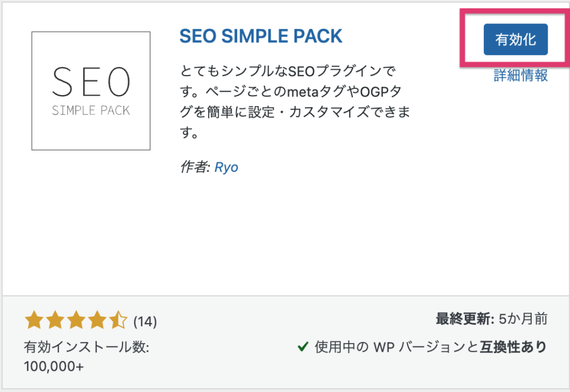Screen dimensions: 570x392
Task: Click the 有効インストール数 install count text
Action: click(x=86, y=347)
